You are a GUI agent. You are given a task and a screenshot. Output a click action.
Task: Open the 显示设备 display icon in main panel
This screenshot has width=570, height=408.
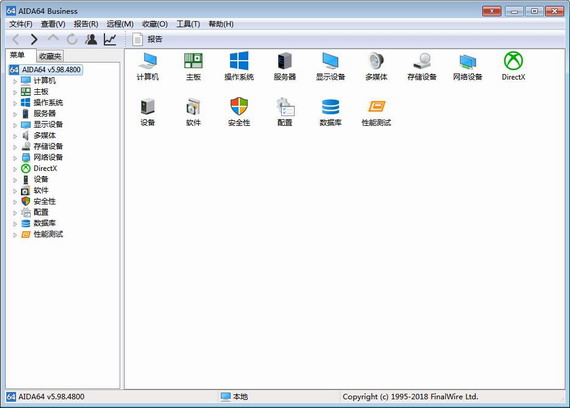point(330,66)
